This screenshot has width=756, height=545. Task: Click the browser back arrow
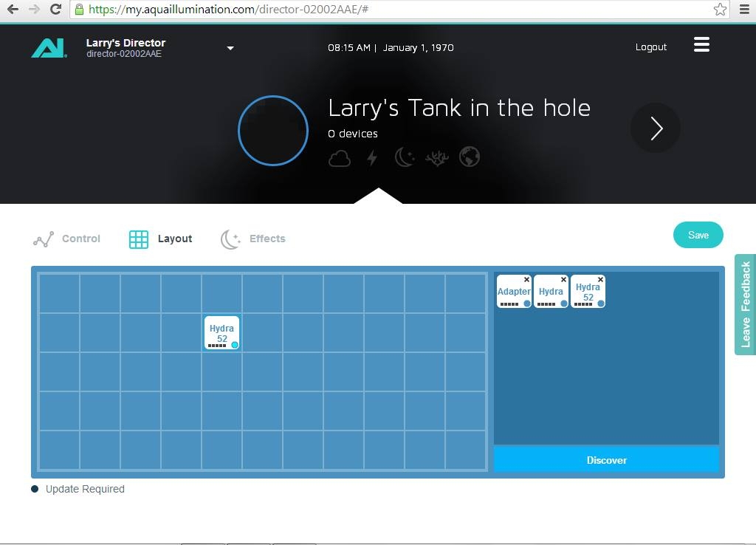pos(13,9)
